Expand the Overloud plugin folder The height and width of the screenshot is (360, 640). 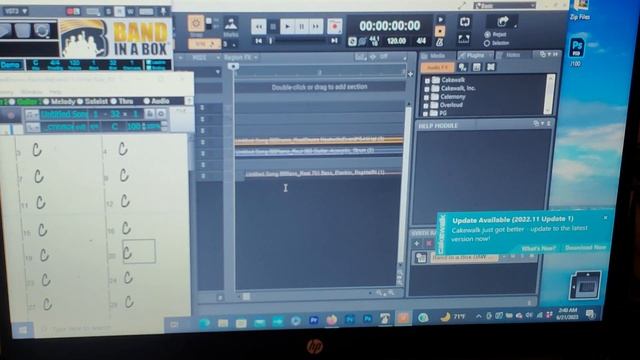[426, 106]
